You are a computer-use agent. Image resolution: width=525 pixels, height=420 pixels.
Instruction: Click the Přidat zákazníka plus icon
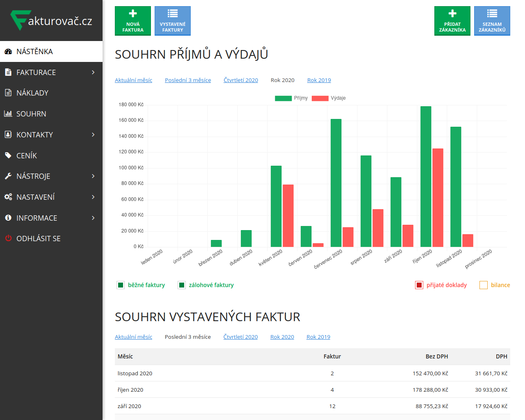tap(452, 14)
